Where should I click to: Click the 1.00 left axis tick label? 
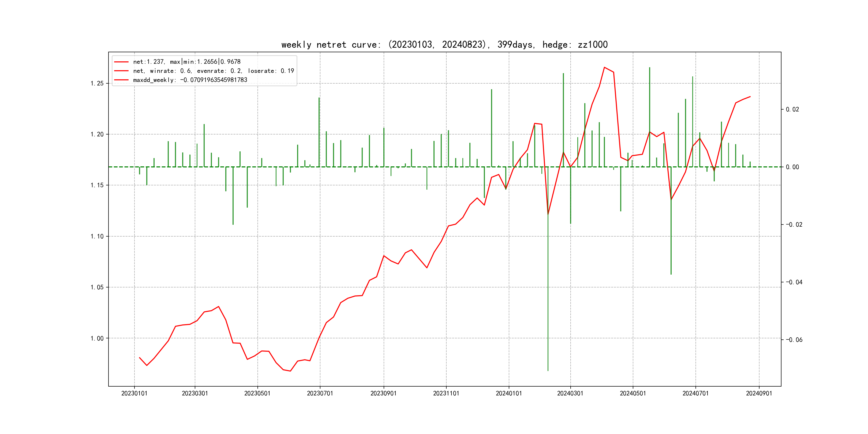[97, 338]
